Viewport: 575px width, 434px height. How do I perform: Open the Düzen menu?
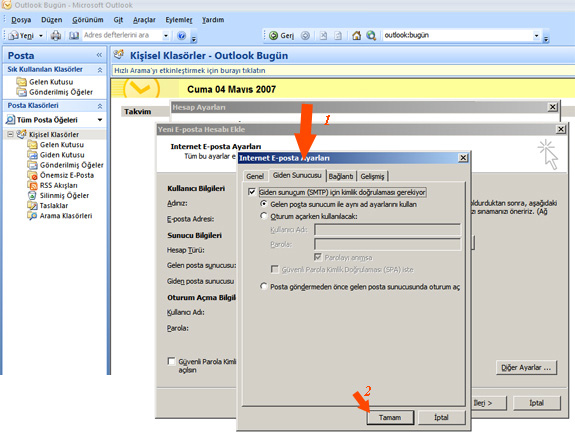point(52,20)
